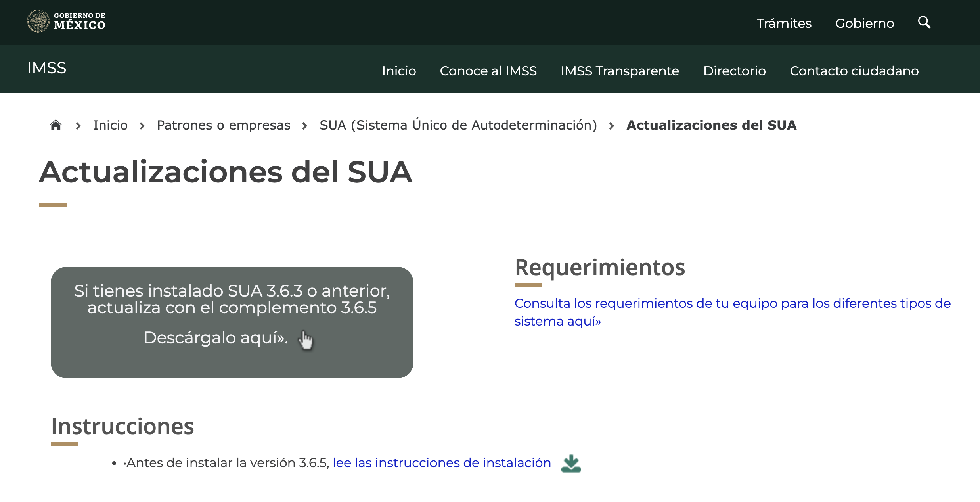Click Descárgalo aquí download banner
980x502 pixels.
coord(216,338)
